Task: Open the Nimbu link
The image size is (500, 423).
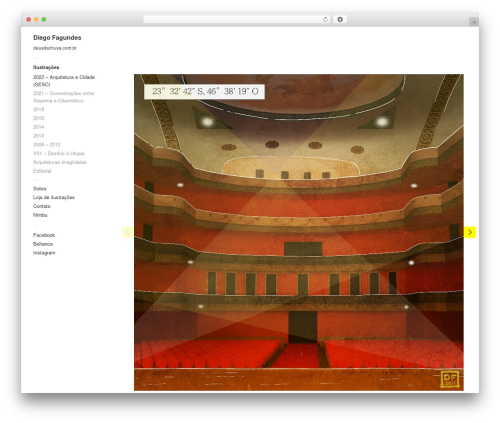Action: tap(40, 215)
